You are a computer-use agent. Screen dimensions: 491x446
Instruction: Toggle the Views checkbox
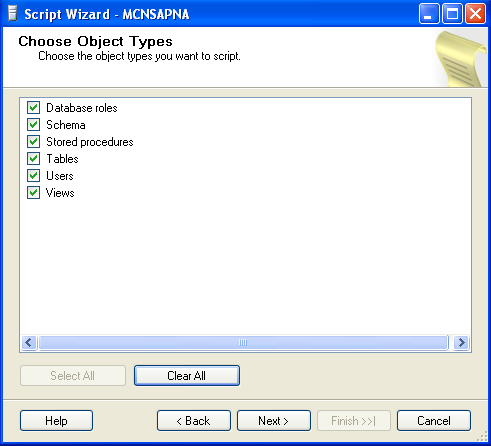pyautogui.click(x=33, y=193)
